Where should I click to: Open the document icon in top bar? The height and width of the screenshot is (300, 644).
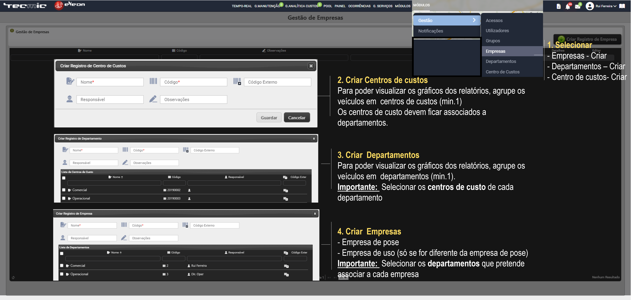pos(559,6)
